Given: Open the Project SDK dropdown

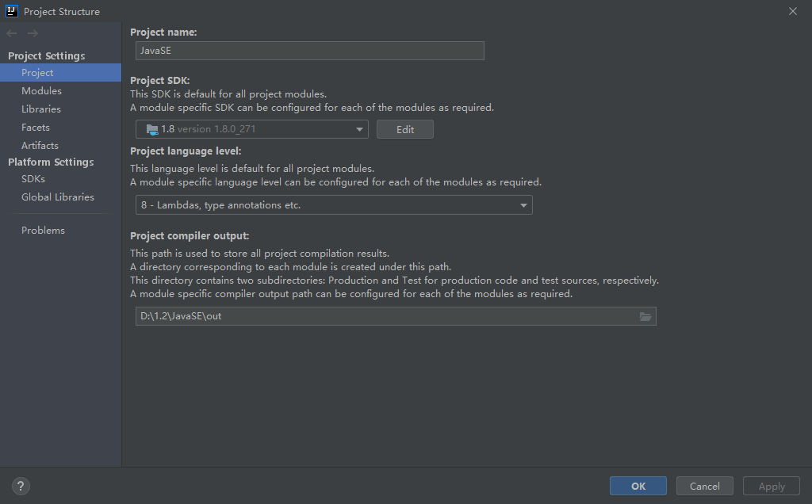Looking at the screenshot, I should tap(359, 129).
